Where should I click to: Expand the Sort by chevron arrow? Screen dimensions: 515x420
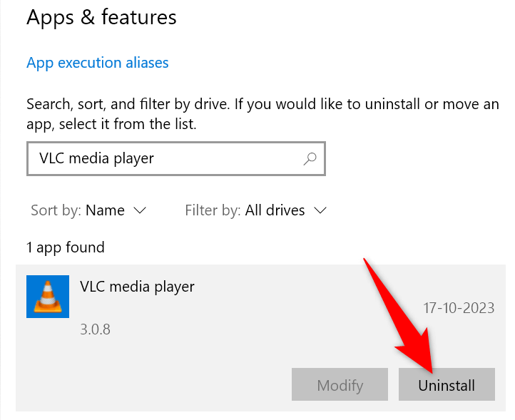coord(141,210)
